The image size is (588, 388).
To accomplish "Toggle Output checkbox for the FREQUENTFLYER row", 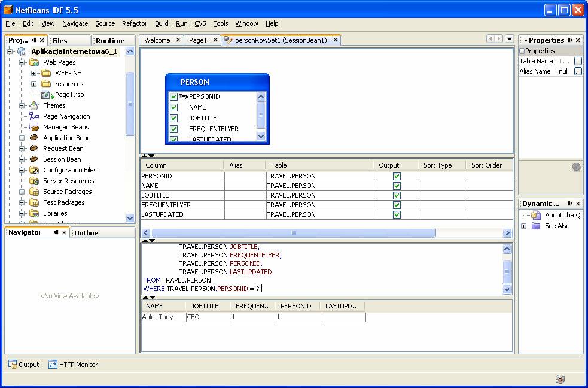I will click(397, 205).
